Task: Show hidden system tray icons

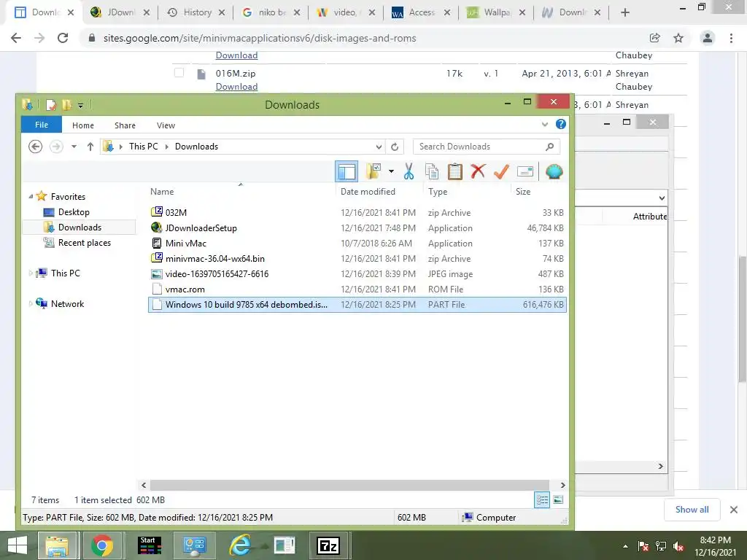Action: coord(625,546)
